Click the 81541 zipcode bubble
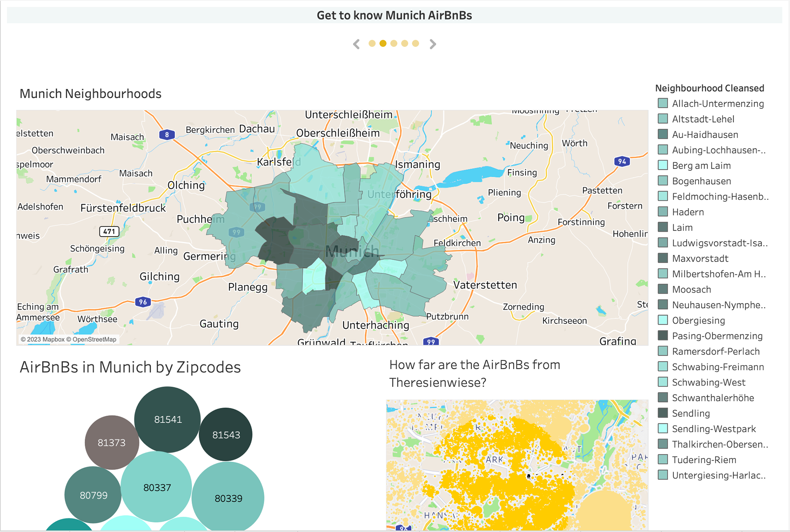The width and height of the screenshot is (790, 532). pos(167,419)
